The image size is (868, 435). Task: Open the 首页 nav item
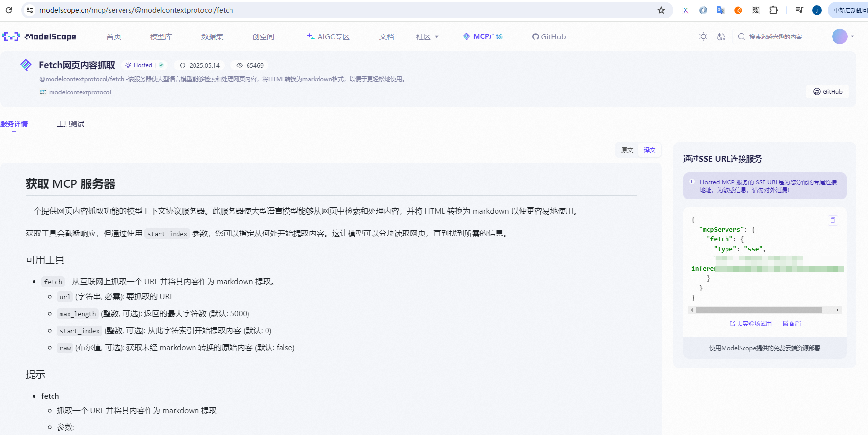pos(114,36)
